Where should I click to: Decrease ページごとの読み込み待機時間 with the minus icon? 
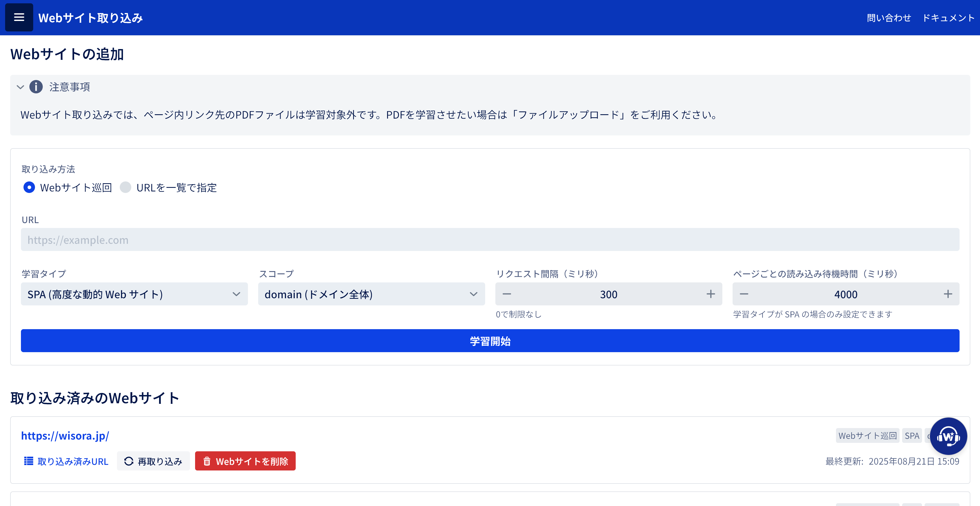pyautogui.click(x=744, y=294)
